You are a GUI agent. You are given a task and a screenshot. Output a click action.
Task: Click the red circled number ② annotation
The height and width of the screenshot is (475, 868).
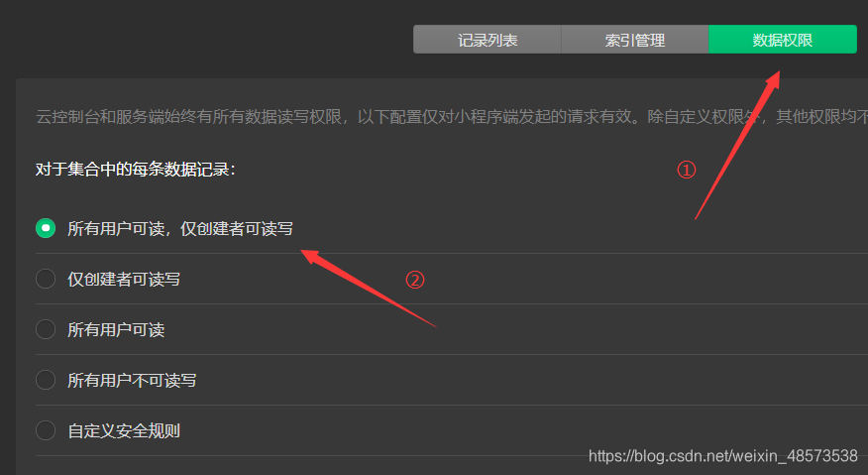[x=414, y=280]
